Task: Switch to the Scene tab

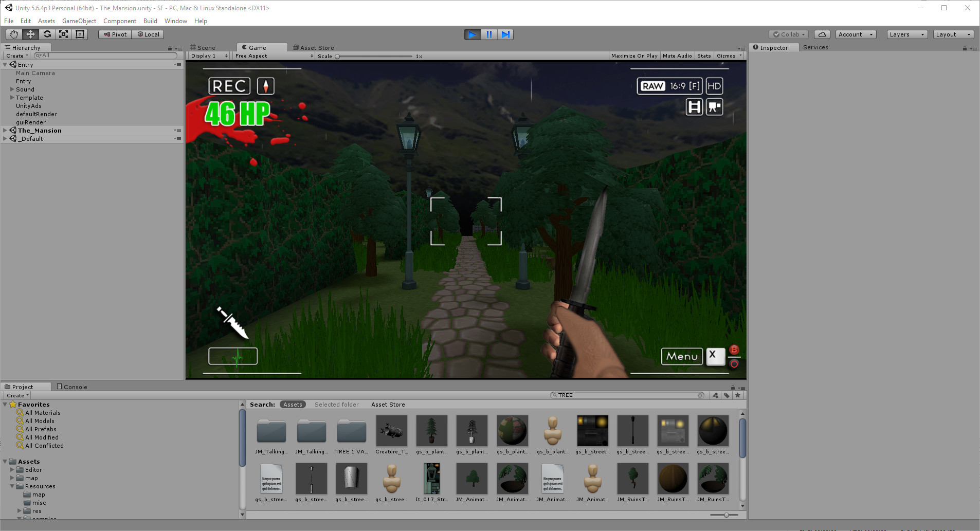Action: coord(206,47)
